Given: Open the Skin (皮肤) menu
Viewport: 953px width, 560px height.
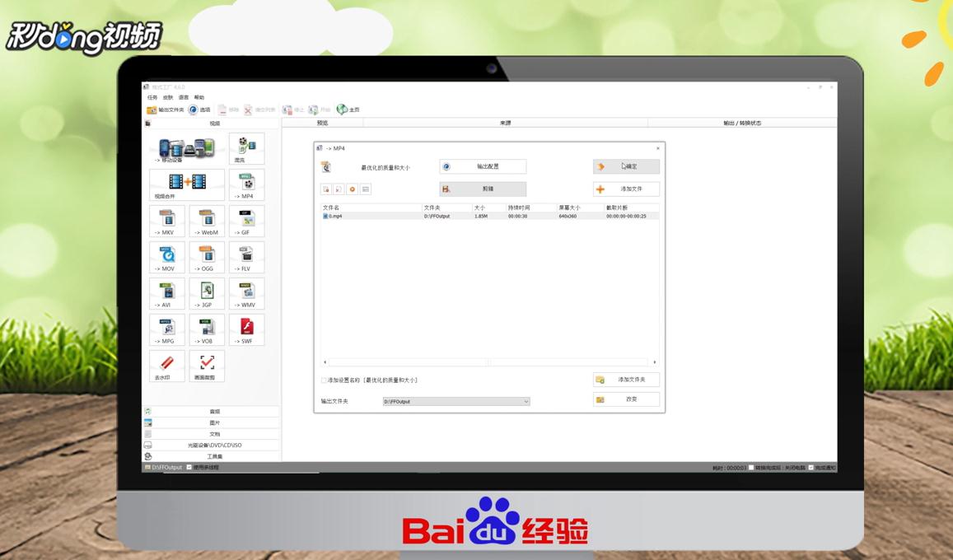Looking at the screenshot, I should (168, 97).
